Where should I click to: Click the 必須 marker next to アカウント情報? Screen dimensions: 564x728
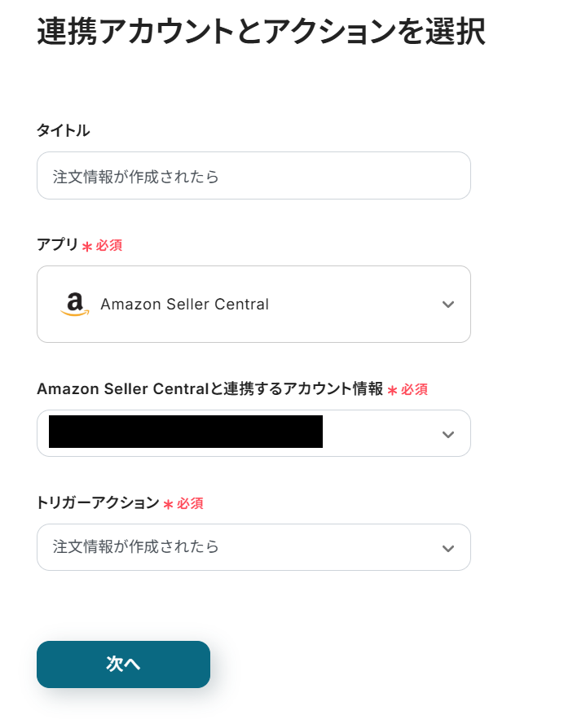[414, 390]
